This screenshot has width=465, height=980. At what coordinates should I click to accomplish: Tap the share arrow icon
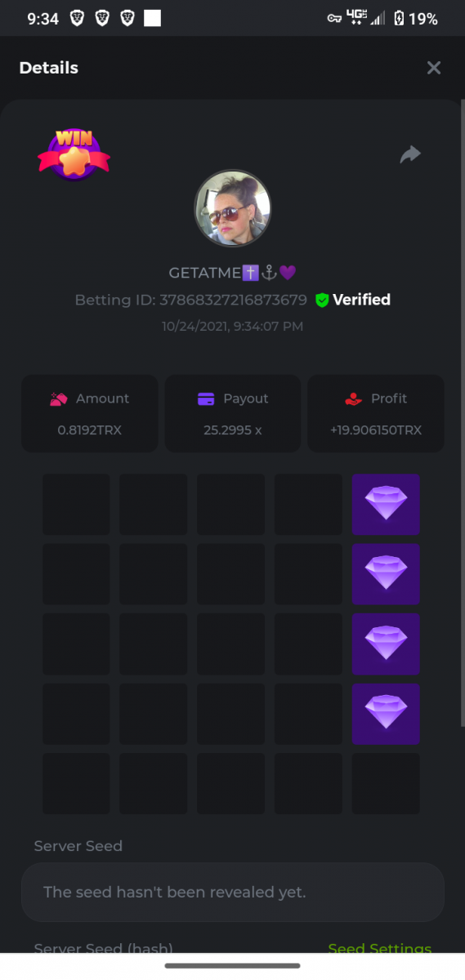pyautogui.click(x=410, y=154)
